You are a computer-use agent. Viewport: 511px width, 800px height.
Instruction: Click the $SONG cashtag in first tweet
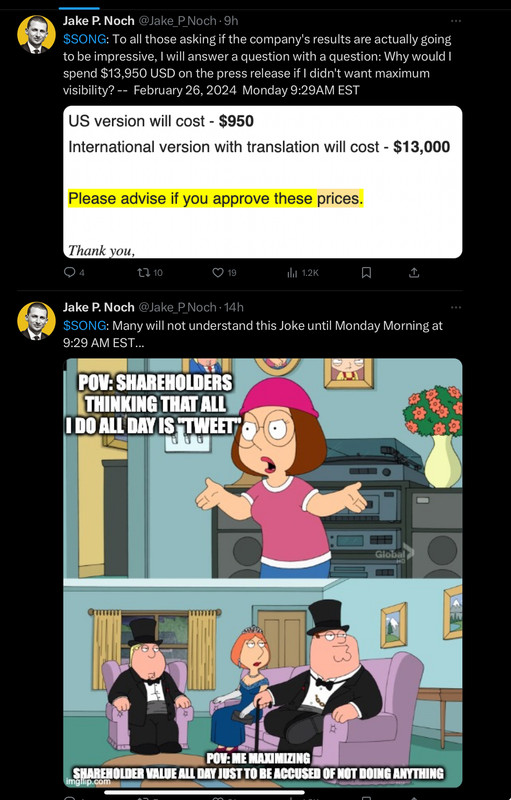pyautogui.click(x=85, y=39)
